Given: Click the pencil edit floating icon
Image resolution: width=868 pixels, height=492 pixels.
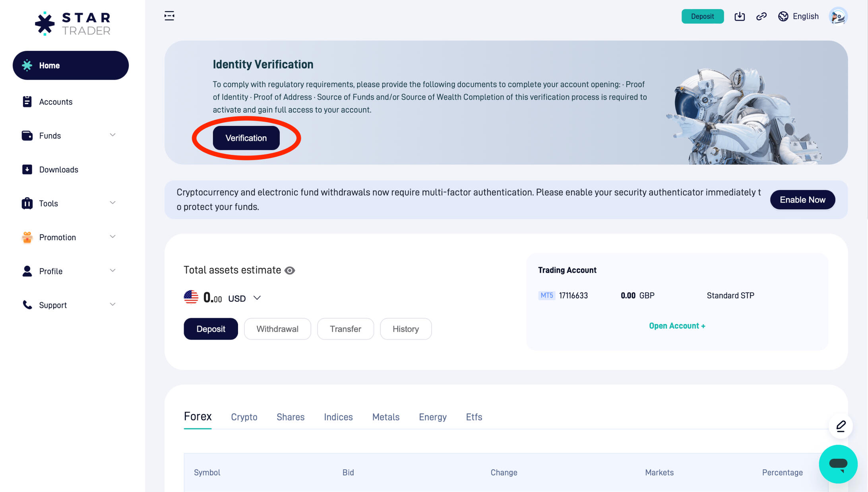Looking at the screenshot, I should [841, 426].
